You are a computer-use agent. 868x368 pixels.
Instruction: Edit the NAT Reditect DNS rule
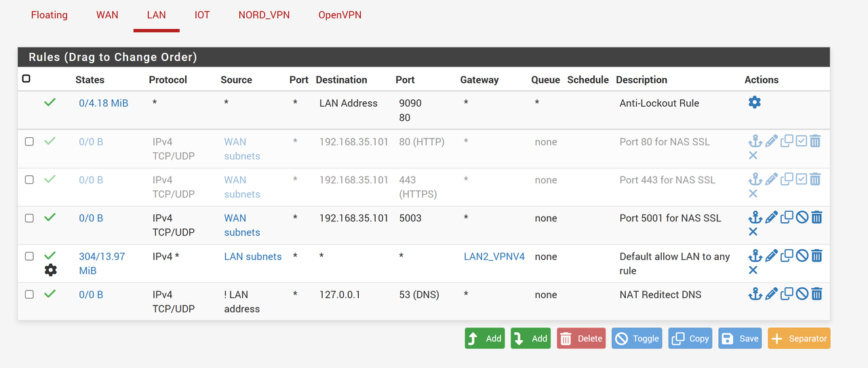coord(771,294)
